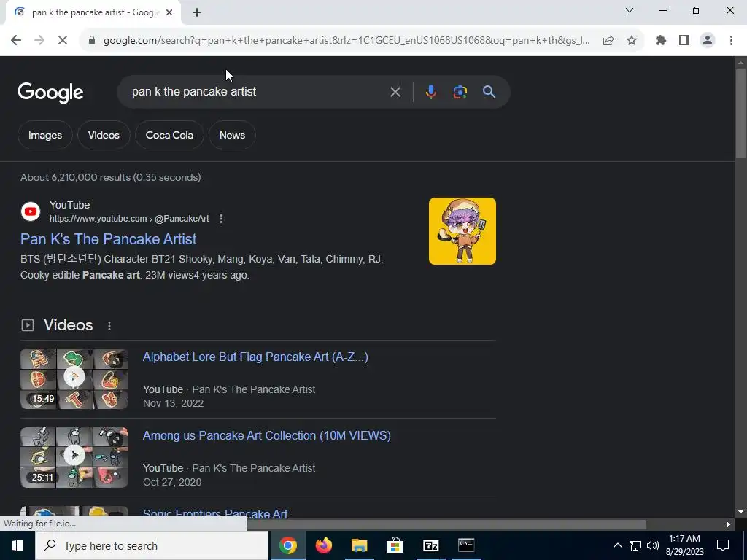Search by image with Google Lens
747x560 pixels.
tap(460, 91)
